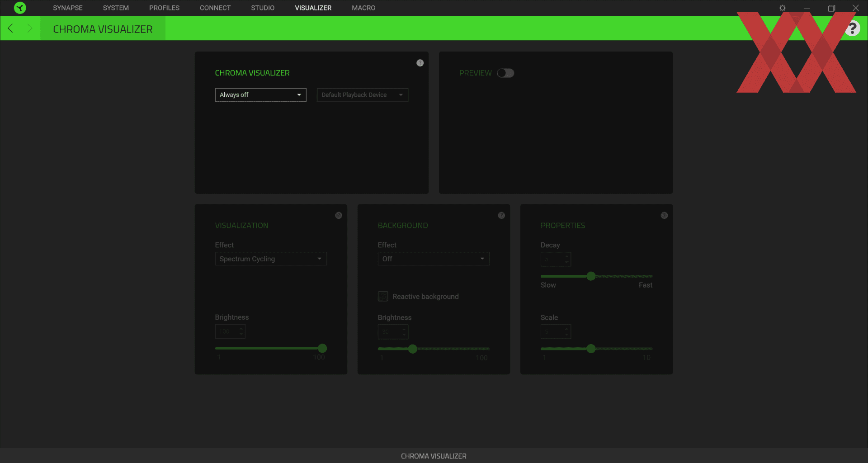Open the MACRO tab

[x=363, y=8]
